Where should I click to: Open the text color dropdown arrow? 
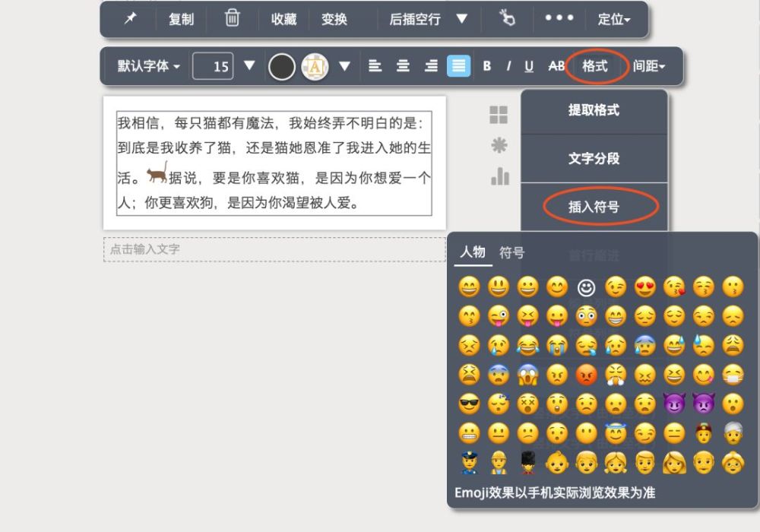pos(344,66)
